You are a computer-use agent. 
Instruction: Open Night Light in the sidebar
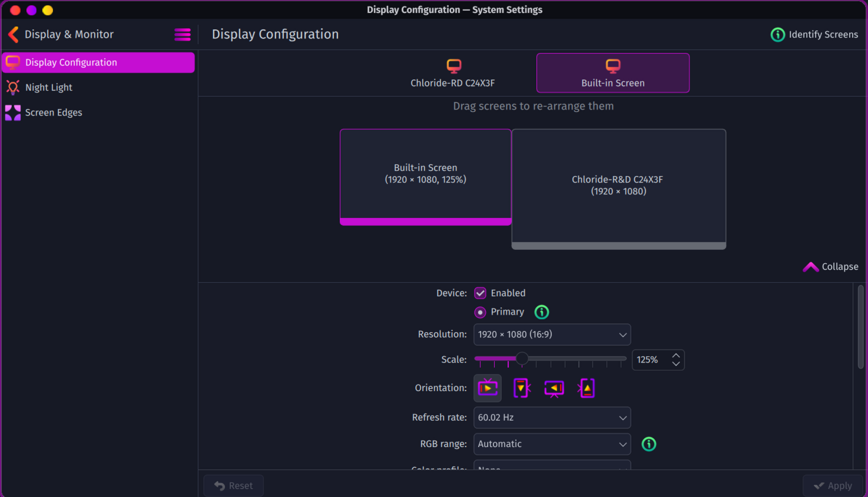pyautogui.click(x=49, y=88)
